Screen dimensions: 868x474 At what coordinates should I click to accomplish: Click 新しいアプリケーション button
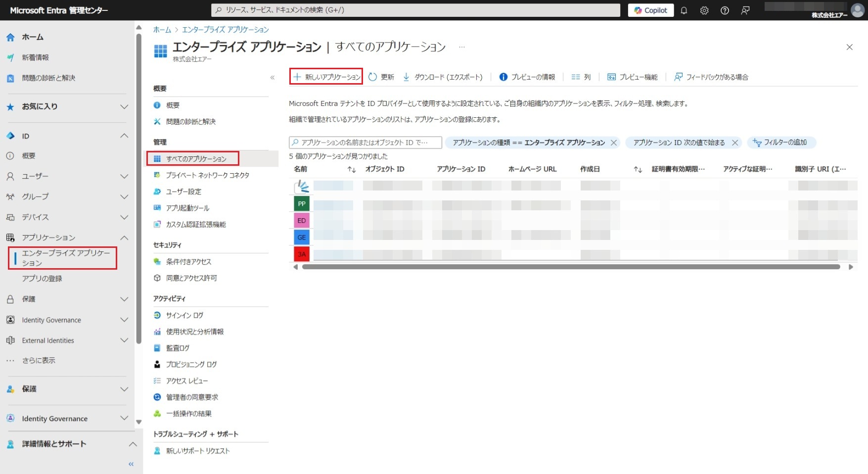click(x=326, y=77)
